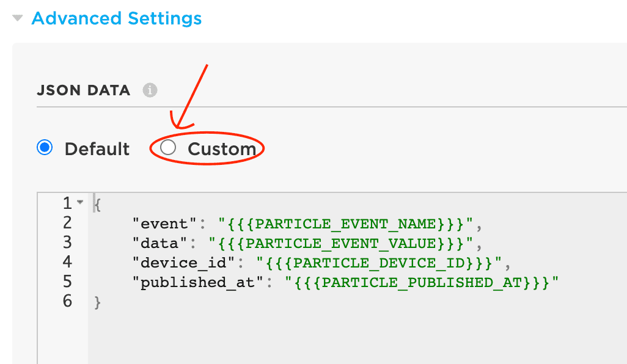Click line number 2 in gutter

67,222
